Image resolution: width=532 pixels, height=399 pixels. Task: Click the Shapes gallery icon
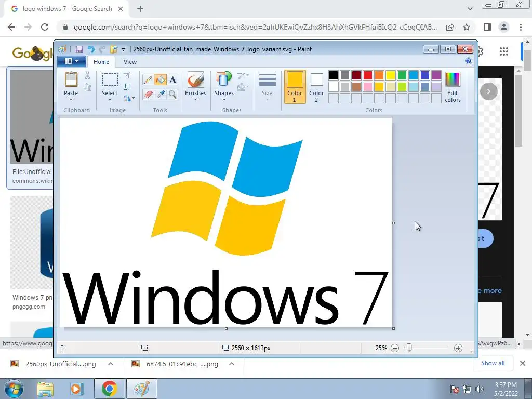(224, 79)
